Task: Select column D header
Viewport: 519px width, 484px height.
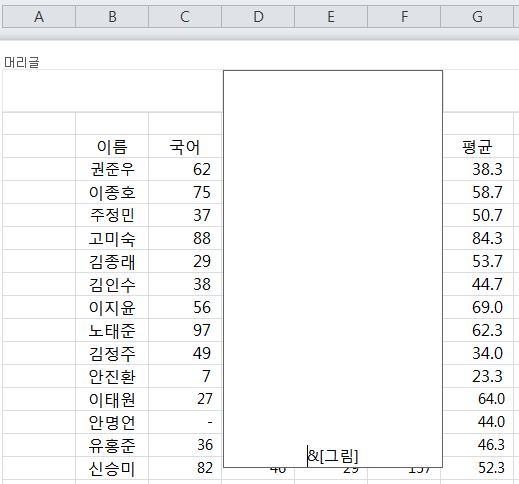Action: point(258,17)
